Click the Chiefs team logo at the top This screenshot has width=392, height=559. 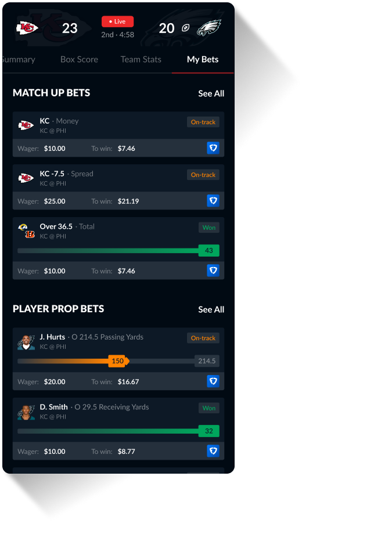[x=27, y=28]
